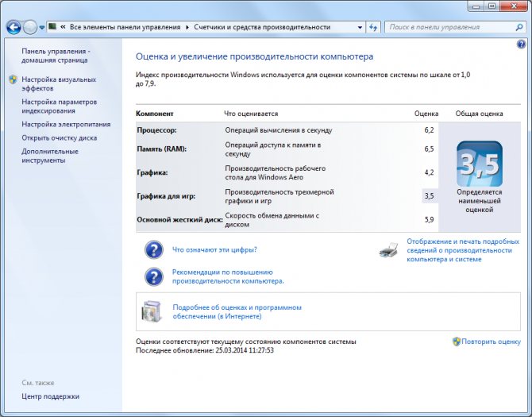Click the 'Определяется наименьшей оценкой' caption
This screenshot has height=417, width=532.
coord(479,201)
